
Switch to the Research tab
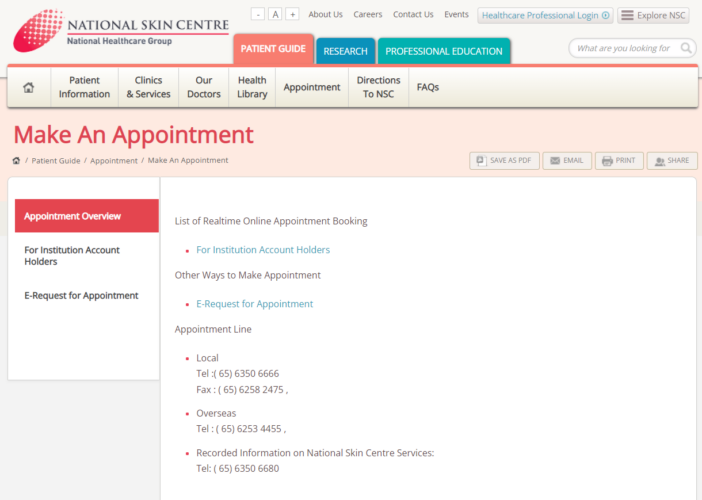346,51
